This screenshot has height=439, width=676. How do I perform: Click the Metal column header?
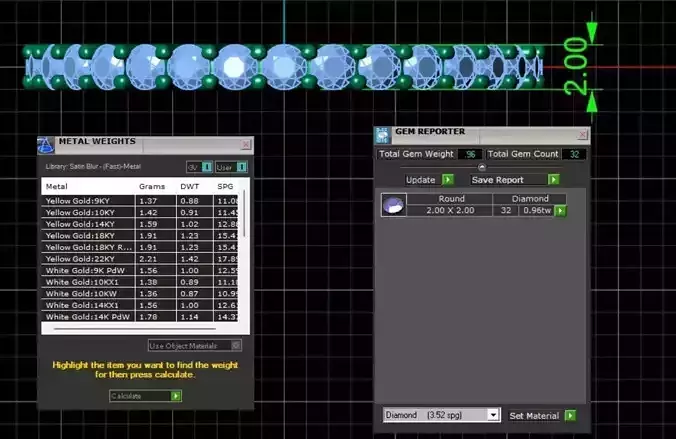[56, 186]
